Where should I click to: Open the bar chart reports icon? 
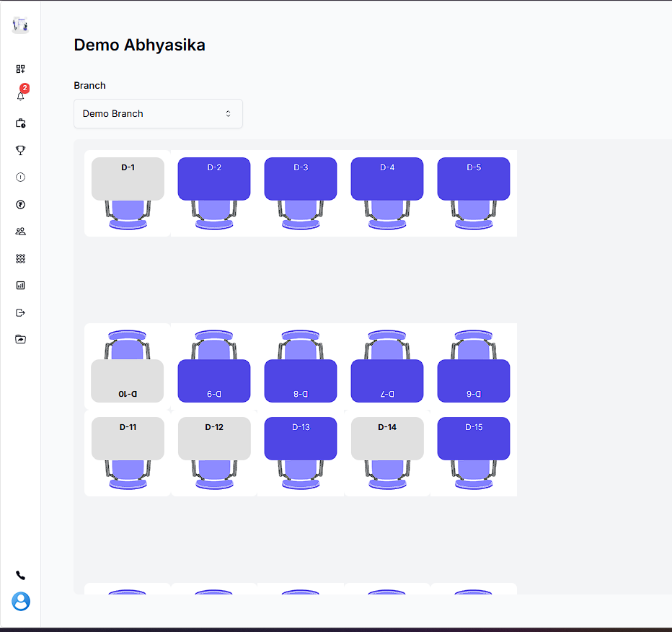21,286
